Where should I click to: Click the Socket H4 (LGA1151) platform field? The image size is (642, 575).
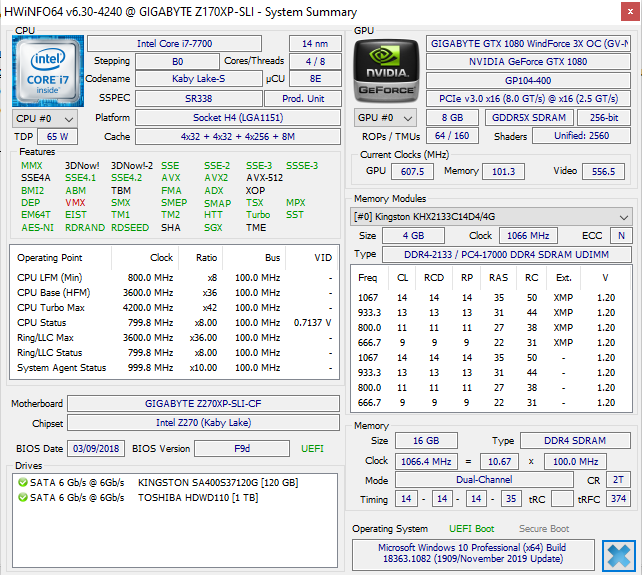pos(238,118)
